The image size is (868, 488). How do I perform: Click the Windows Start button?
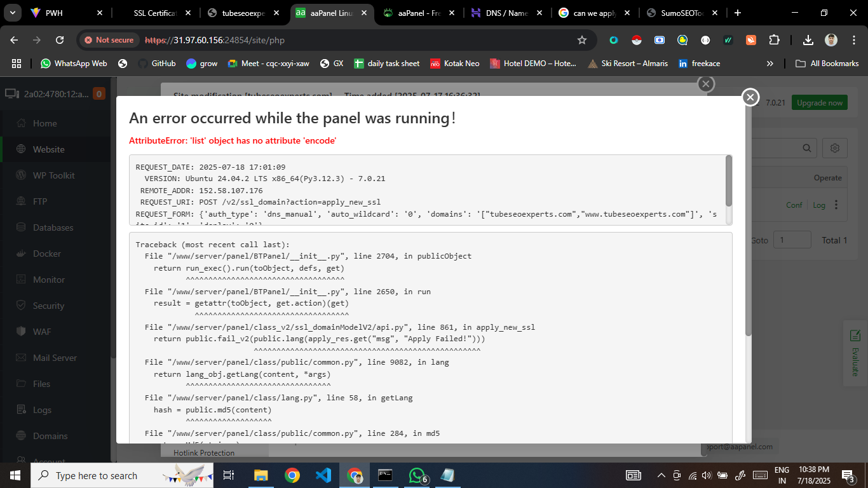pyautogui.click(x=15, y=475)
